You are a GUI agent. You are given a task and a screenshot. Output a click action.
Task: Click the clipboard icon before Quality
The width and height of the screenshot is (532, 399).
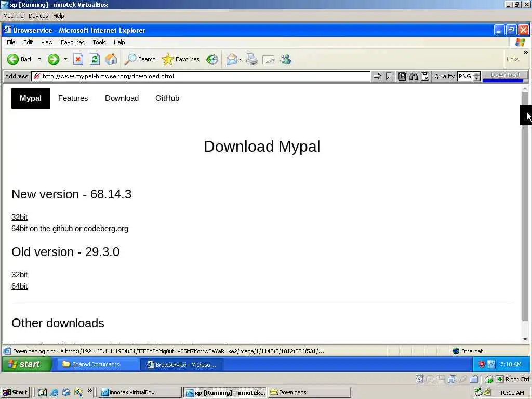pos(425,76)
